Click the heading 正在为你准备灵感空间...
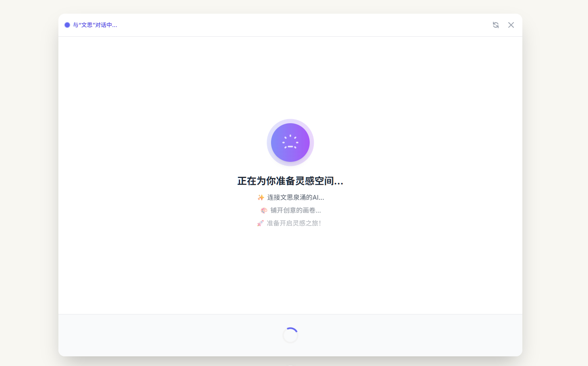Screen dimensions: 588x366 (290, 181)
